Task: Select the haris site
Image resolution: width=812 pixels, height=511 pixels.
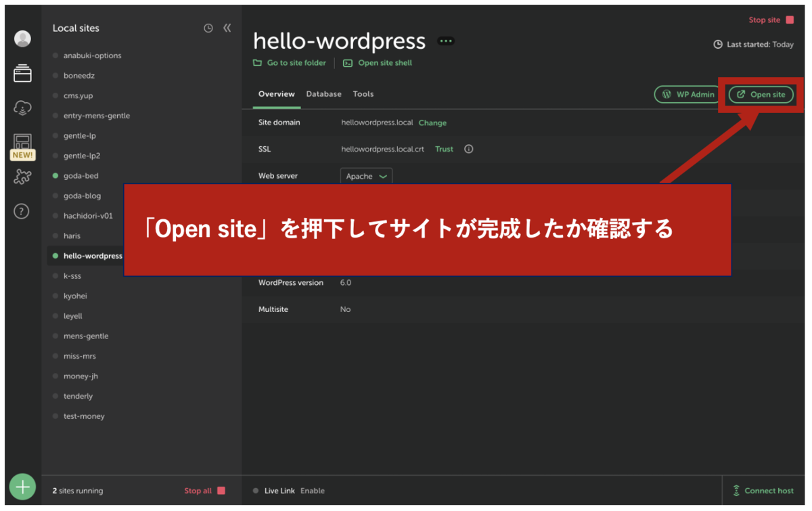Action: (72, 236)
